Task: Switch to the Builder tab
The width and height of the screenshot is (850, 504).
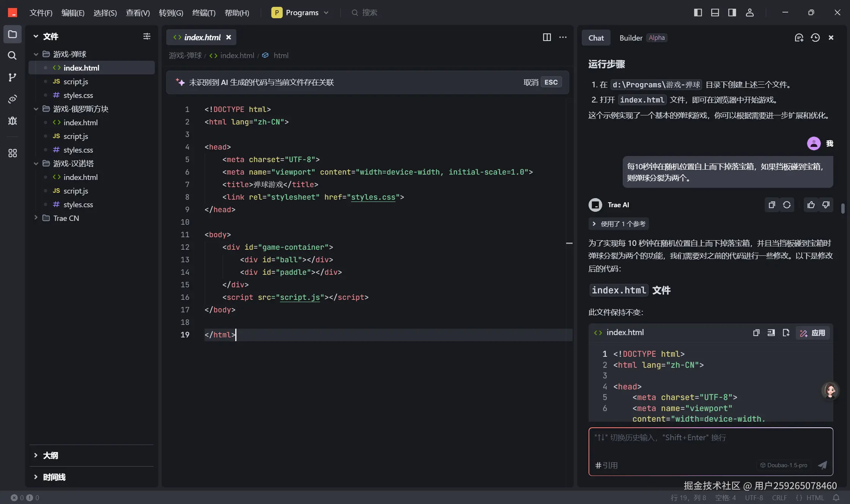Action: click(631, 38)
